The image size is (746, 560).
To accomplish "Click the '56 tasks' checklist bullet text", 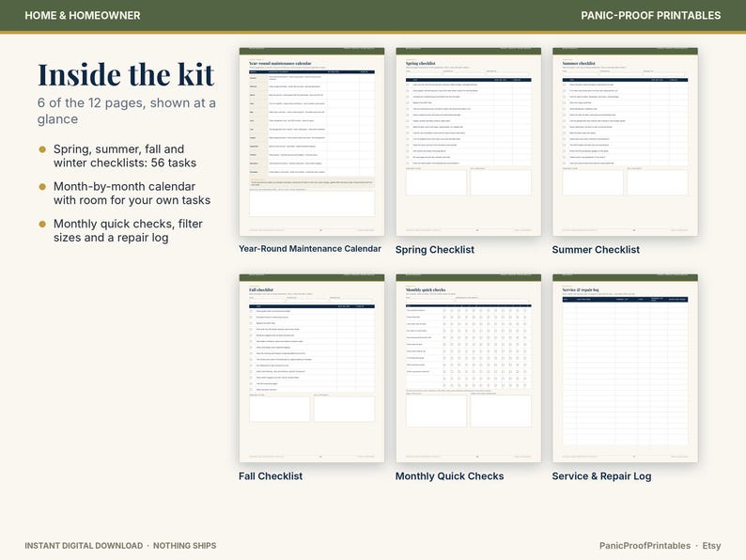I will [125, 156].
